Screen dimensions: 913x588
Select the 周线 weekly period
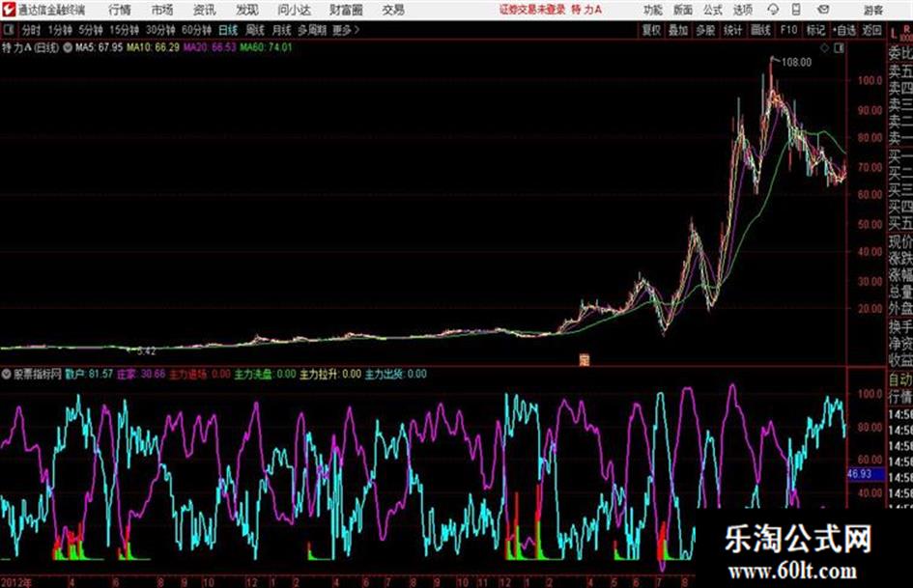click(x=255, y=30)
